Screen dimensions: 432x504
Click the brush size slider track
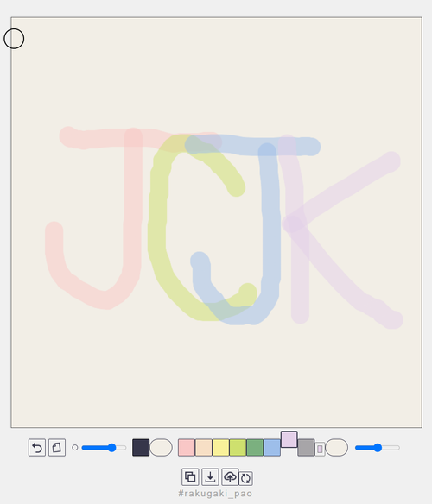pyautogui.click(x=104, y=448)
